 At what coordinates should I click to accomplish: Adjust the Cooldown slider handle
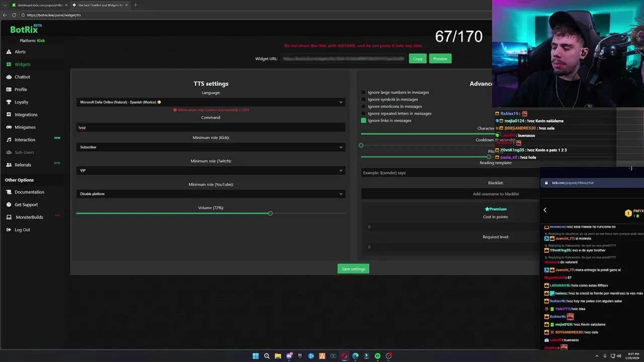pyautogui.click(x=361, y=145)
